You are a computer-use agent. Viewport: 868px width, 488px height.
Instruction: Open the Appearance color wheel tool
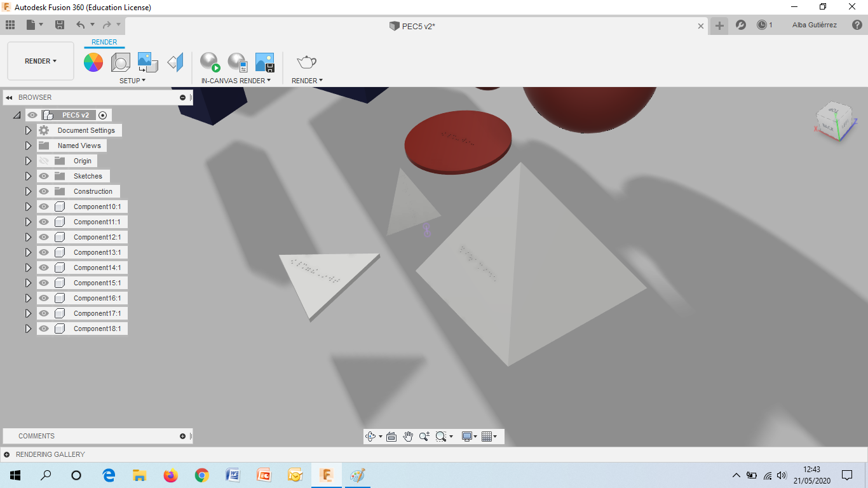93,62
